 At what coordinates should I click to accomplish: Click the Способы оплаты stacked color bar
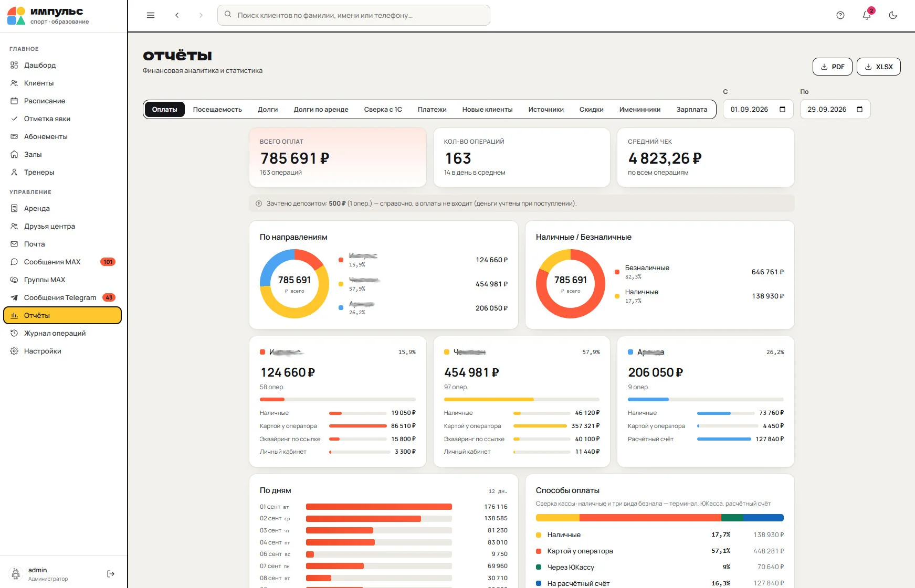pos(659,518)
